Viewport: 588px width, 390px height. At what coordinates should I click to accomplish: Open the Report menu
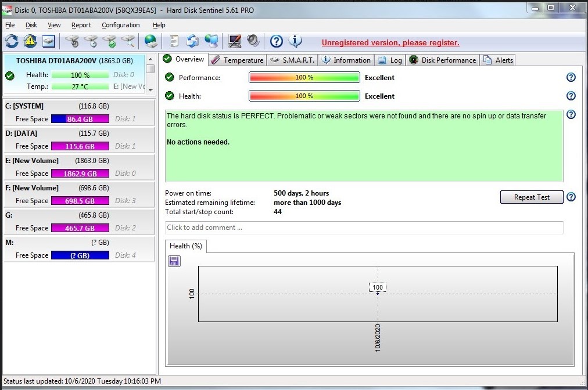81,25
